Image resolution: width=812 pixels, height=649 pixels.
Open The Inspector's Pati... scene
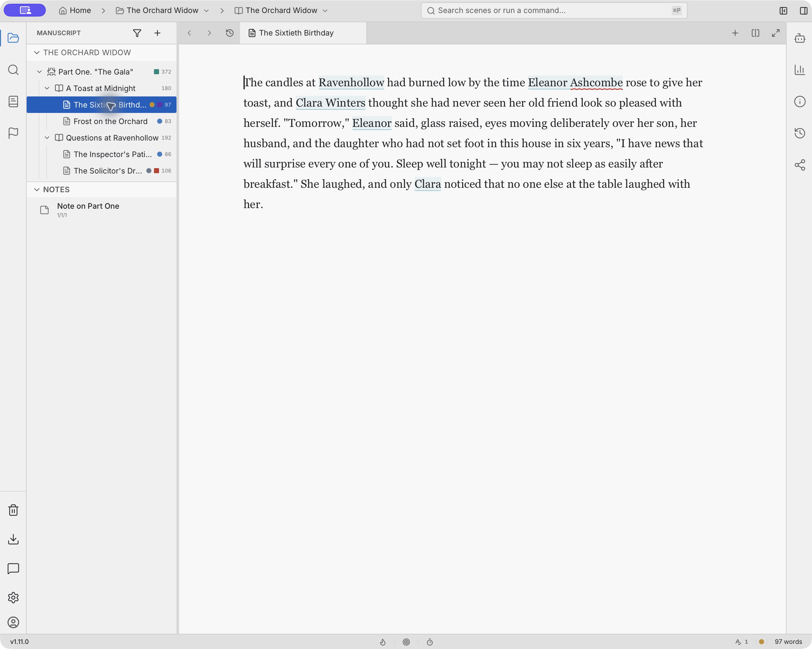pos(102,154)
